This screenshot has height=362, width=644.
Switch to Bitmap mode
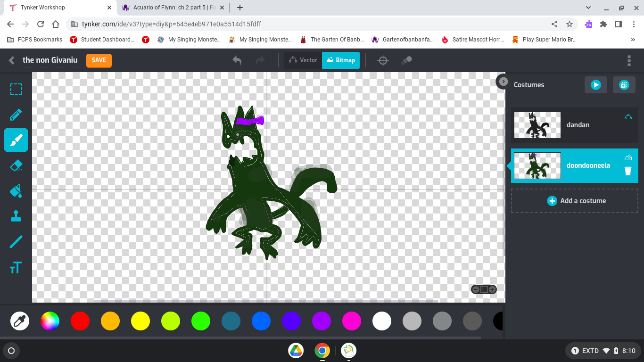pos(341,60)
